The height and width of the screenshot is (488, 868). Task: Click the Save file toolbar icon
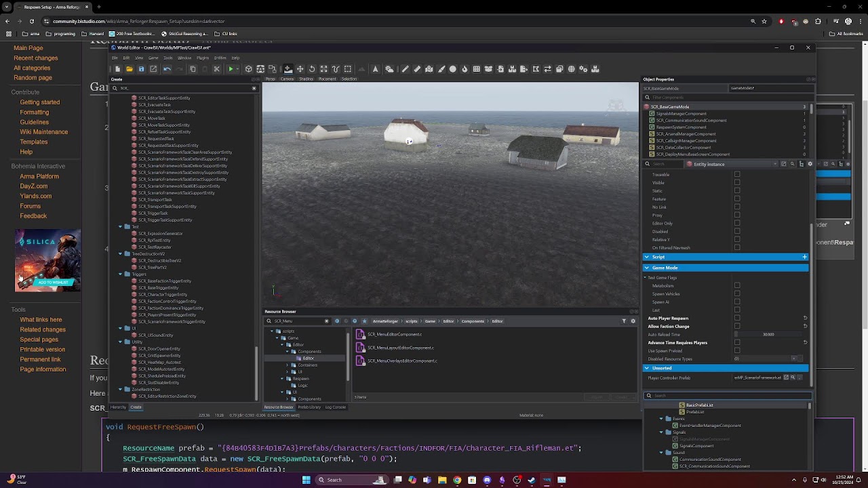(141, 69)
